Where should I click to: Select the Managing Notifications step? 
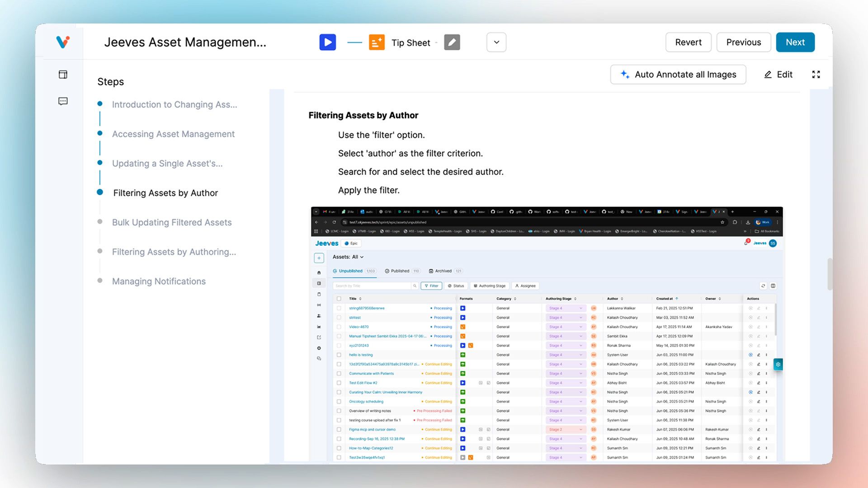click(x=159, y=282)
